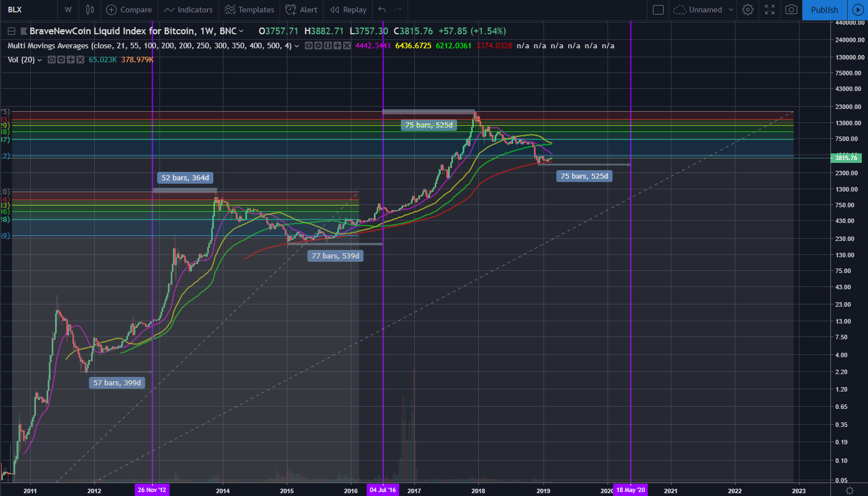The image size is (868, 496).
Task: Select the 04 Jul '16 time marker
Action: pos(383,490)
